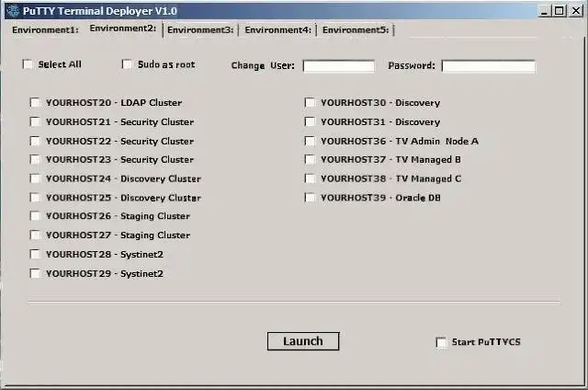Check YOURHOST21 - Security Cluster

(x=35, y=121)
